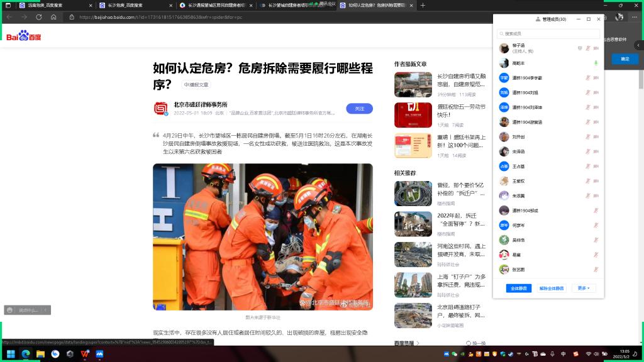Open File Explorer from the taskbar
This screenshot has width=644, height=362.
coord(40,354)
